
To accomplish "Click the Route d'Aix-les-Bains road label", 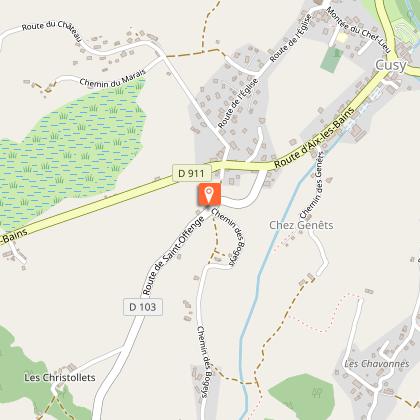I will click(x=314, y=138).
